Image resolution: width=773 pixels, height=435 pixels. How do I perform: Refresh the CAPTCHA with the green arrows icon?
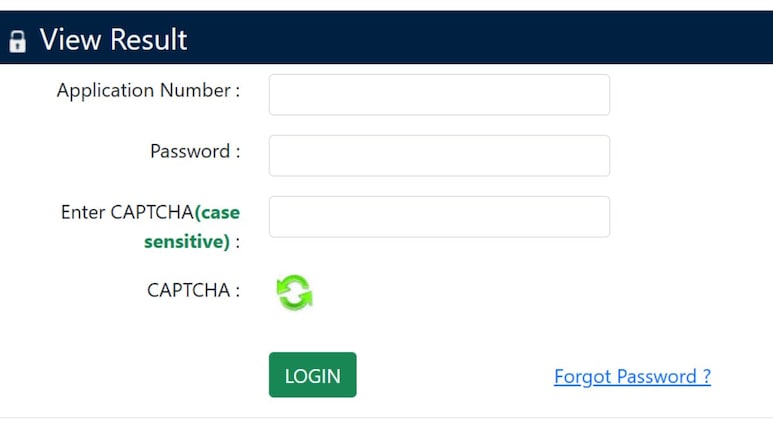tap(294, 292)
